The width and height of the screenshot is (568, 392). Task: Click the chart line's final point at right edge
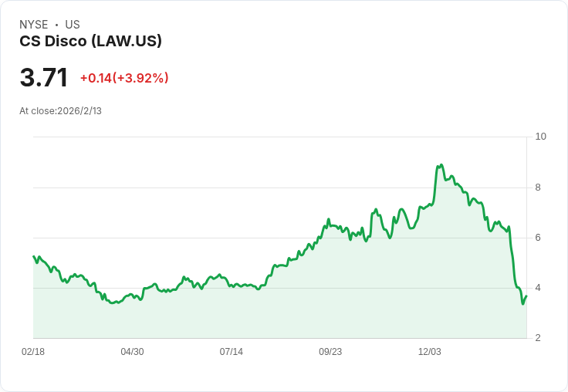[526, 296]
